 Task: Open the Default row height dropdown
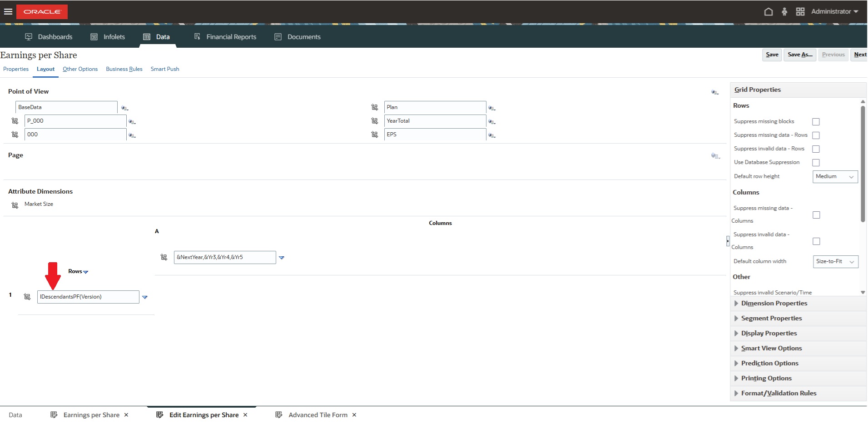click(x=835, y=177)
